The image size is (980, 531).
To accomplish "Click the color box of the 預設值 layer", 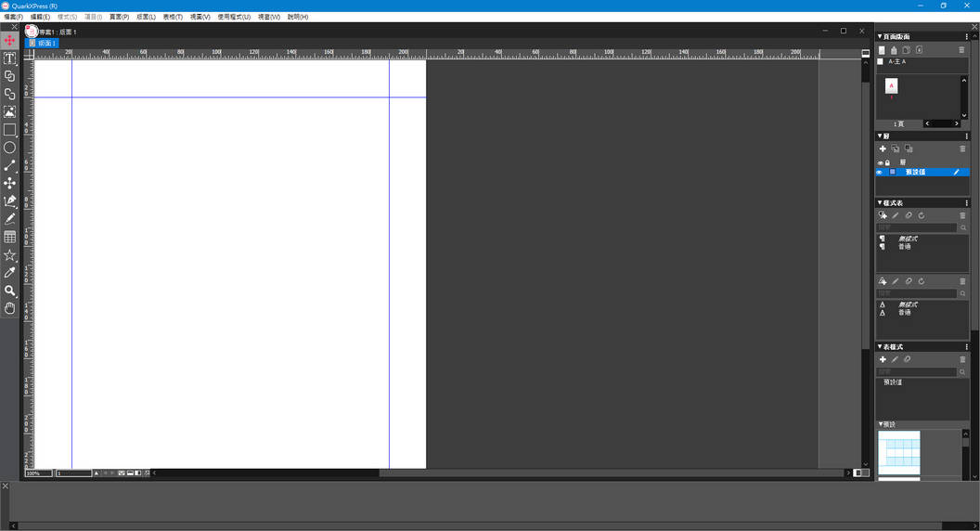I will click(893, 173).
